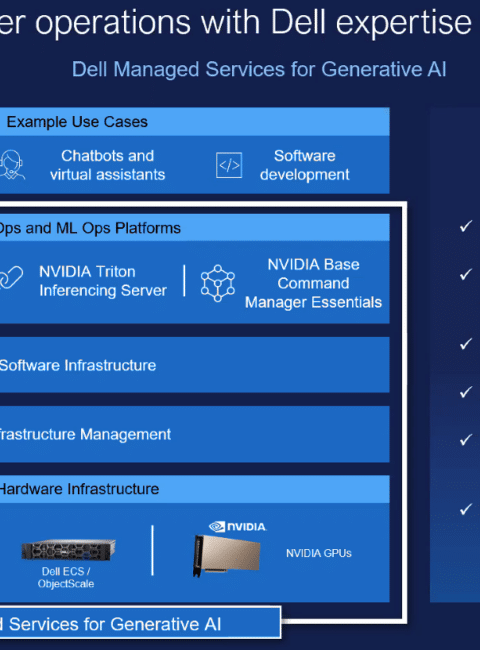Click the Dell ECS / ObjectScale caption

[x=66, y=577]
